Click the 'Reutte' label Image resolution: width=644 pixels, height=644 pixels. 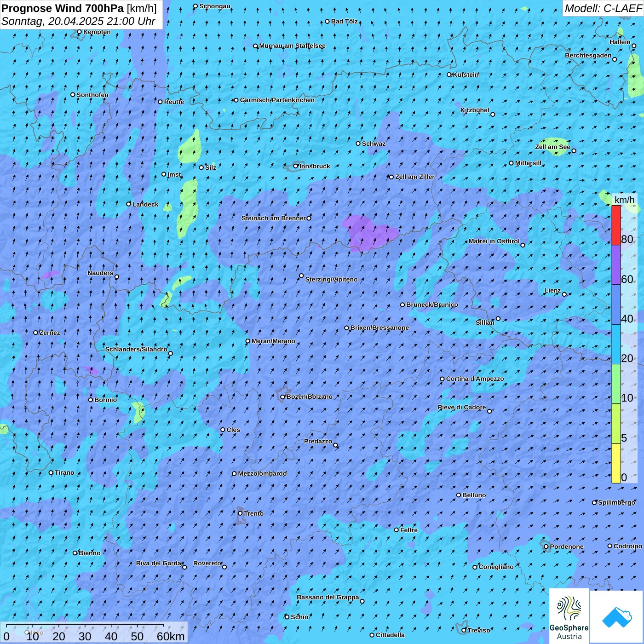[174, 102]
